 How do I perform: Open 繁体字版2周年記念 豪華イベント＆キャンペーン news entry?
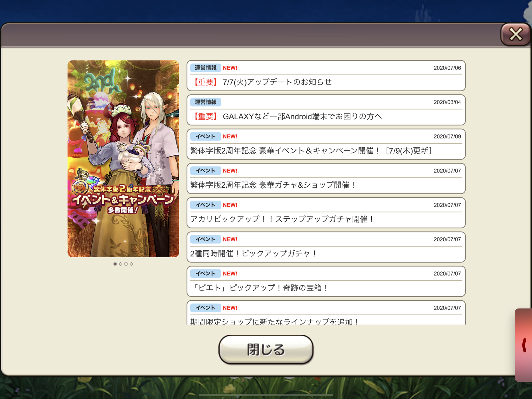click(326, 144)
